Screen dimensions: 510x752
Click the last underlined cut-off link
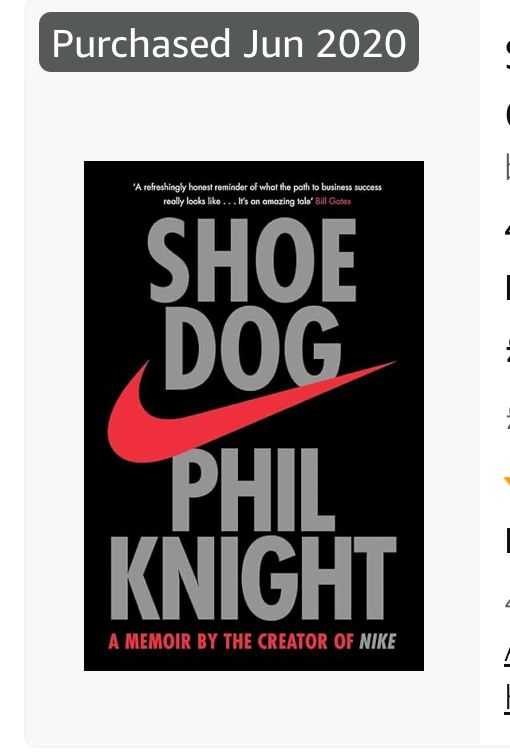[507, 698]
